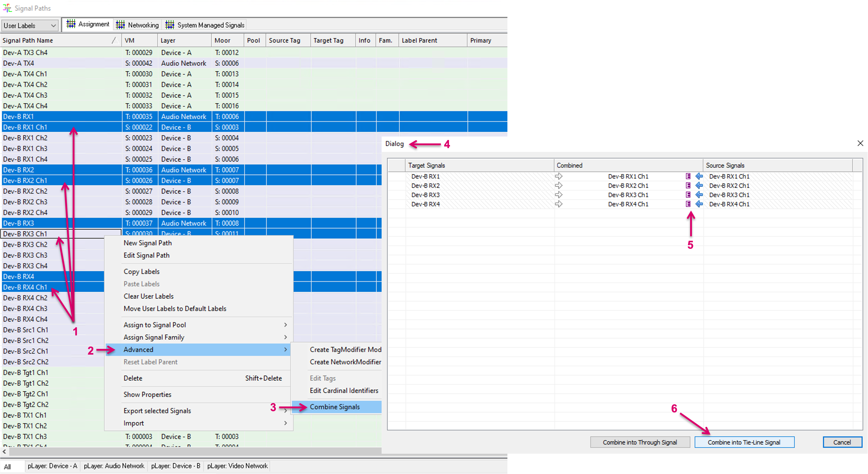Click Combine into Through Signal button
Screen dimensions: 868x474
[x=640, y=442]
